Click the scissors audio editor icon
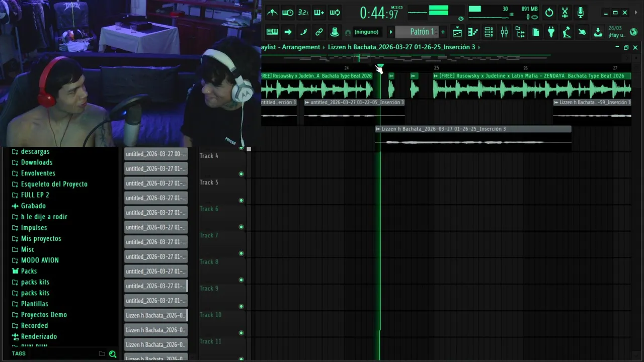644x362 pixels. 565,13
